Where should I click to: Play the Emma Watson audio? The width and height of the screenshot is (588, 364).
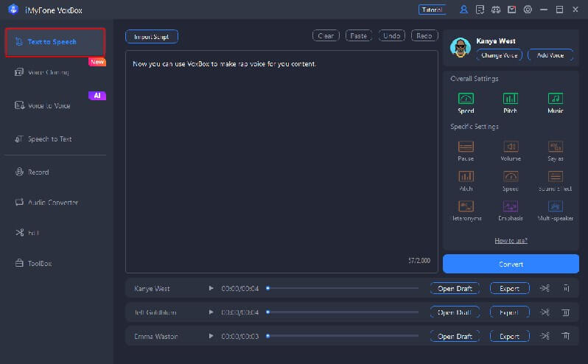[211, 336]
